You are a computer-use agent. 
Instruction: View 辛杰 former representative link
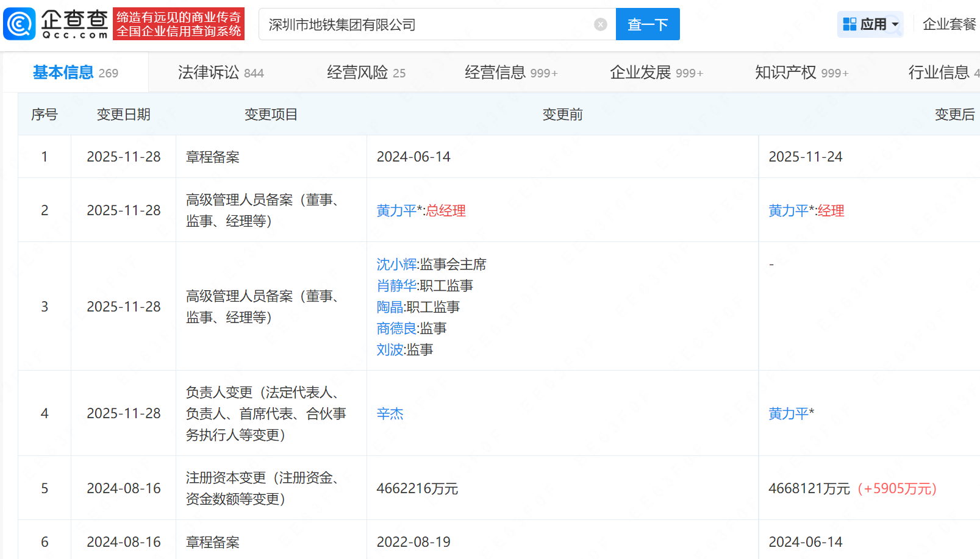[x=390, y=413]
